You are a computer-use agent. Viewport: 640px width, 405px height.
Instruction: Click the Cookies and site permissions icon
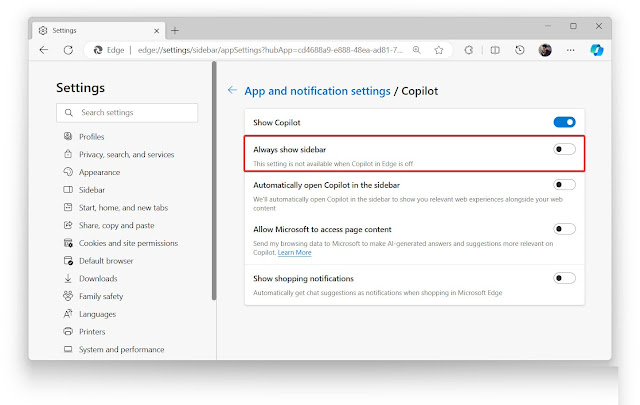tap(68, 243)
